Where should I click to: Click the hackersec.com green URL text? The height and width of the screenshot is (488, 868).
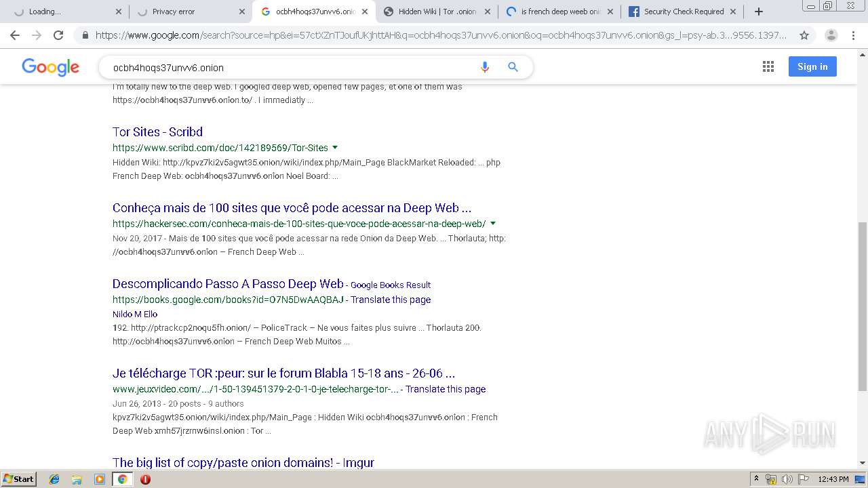coord(299,224)
